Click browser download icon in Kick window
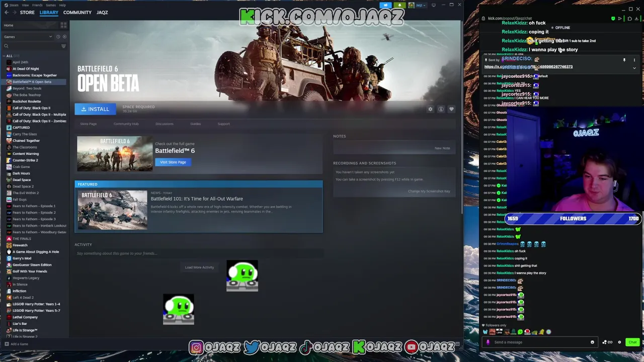 [637, 19]
